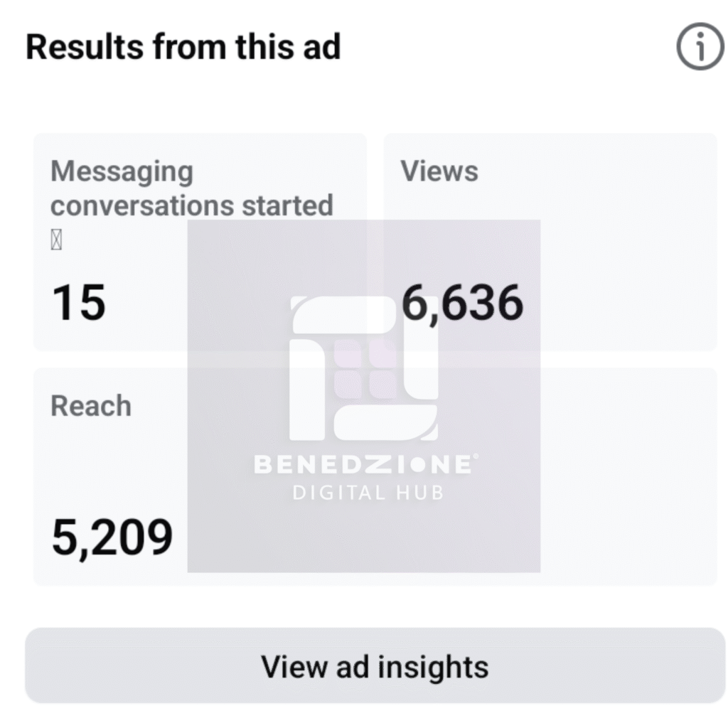Click the 6,636 views number
Image resolution: width=728 pixels, height=728 pixels.
pos(462,303)
